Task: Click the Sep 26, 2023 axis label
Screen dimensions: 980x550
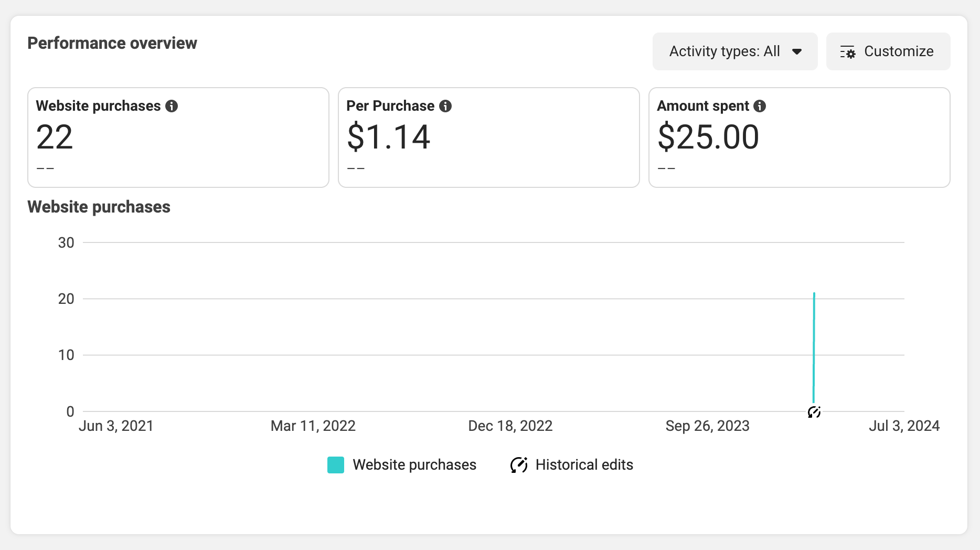Action: [708, 426]
